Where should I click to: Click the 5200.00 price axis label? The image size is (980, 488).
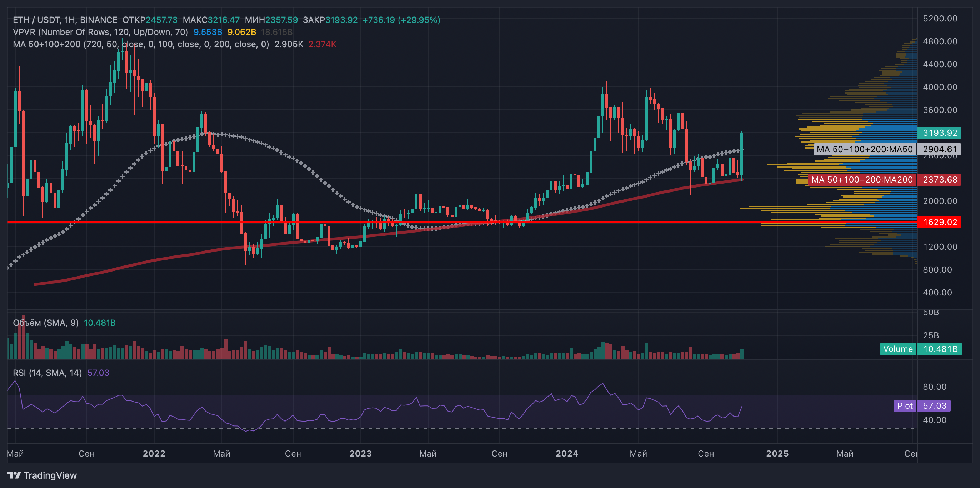click(940, 18)
